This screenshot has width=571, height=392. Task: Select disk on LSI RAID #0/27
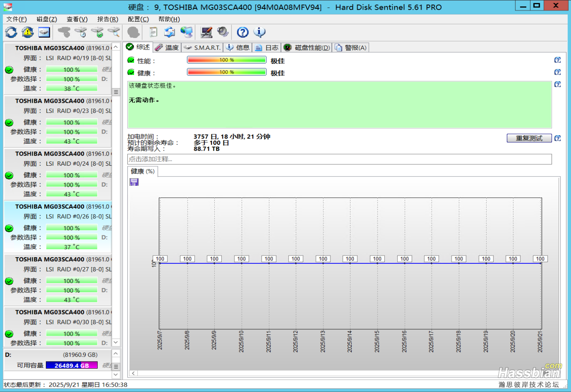(x=58, y=280)
